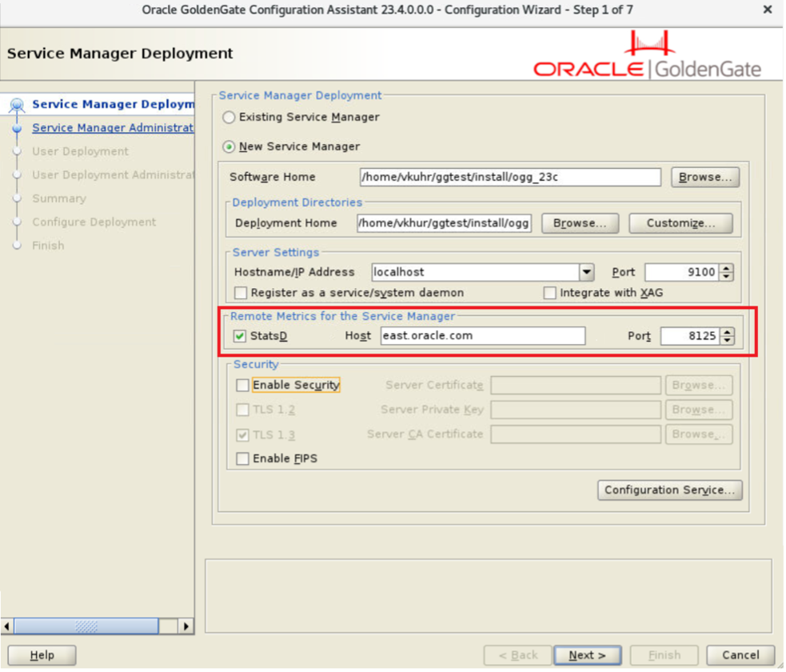Viewport: 786px width, 672px height.
Task: Click Summary step in sidebar
Action: [59, 198]
